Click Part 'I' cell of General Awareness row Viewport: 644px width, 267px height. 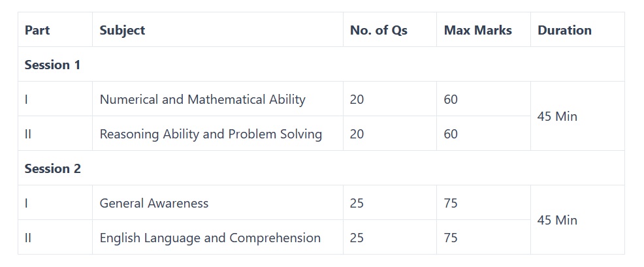26,203
